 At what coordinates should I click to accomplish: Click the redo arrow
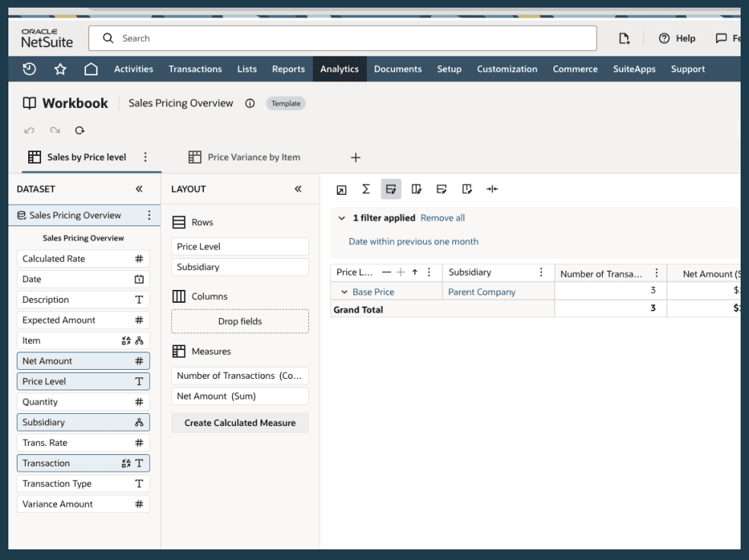coord(55,130)
